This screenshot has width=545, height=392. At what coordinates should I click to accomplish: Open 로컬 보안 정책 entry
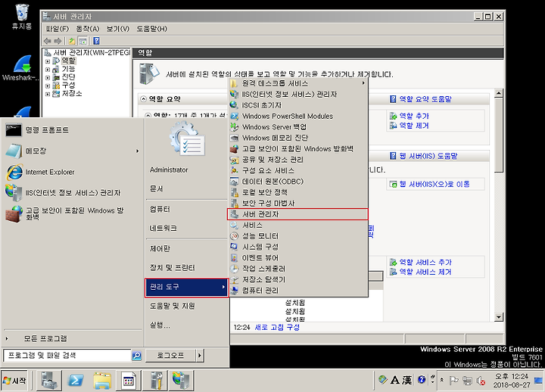tap(297, 192)
